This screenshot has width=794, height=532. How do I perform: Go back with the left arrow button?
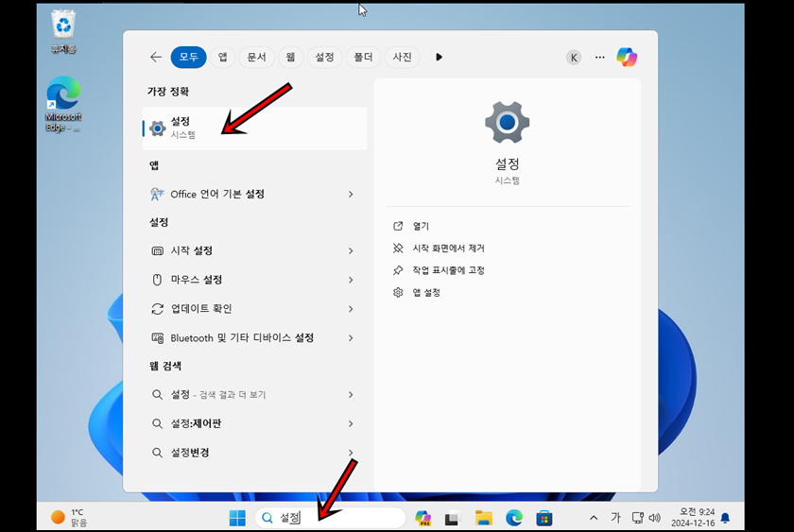(156, 58)
